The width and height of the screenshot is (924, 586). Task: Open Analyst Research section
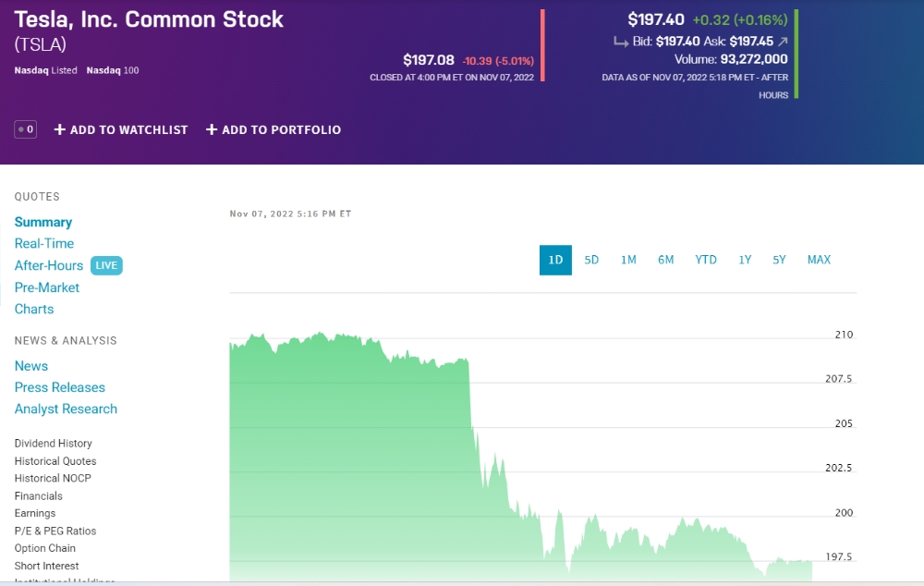tap(66, 409)
